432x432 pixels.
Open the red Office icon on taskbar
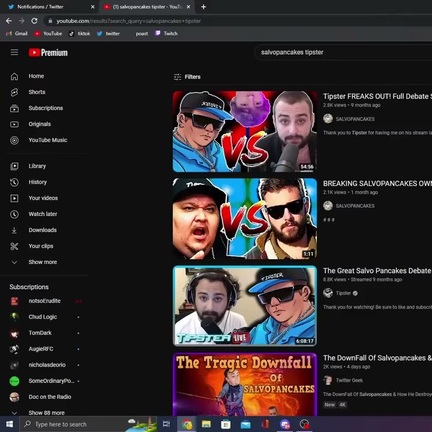[265, 424]
